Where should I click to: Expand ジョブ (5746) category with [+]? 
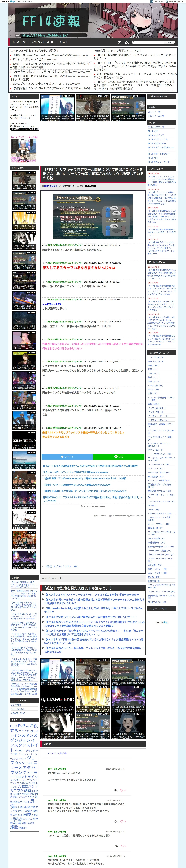tap(164, 408)
